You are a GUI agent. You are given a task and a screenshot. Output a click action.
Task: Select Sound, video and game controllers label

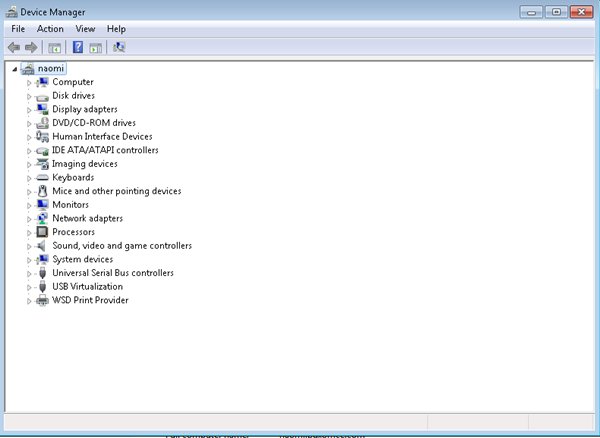[122, 246]
